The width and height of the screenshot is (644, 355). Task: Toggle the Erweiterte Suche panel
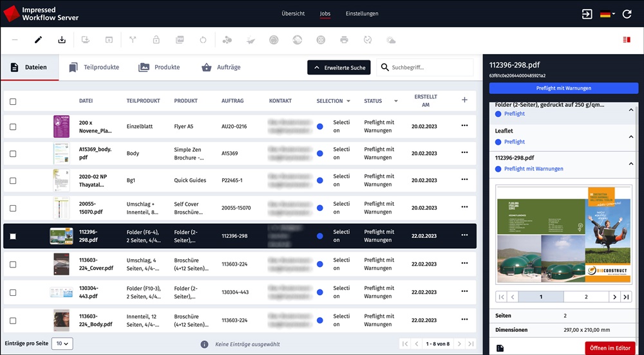coord(339,68)
